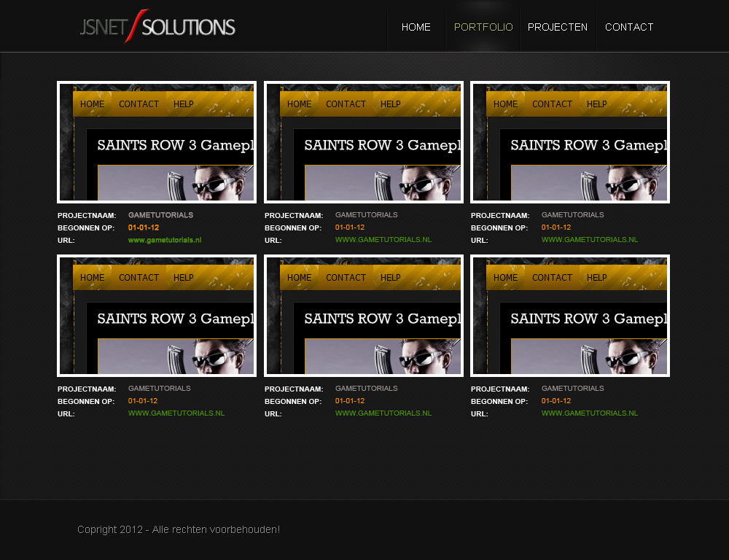Open the middle project thumbnail in the bottom row
The width and height of the screenshot is (729, 560).
(364, 316)
